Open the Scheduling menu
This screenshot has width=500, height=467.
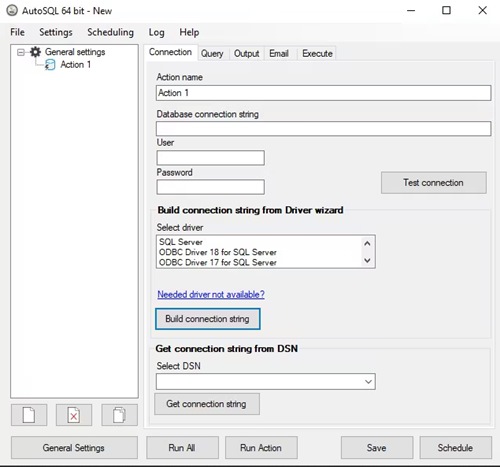point(110,32)
